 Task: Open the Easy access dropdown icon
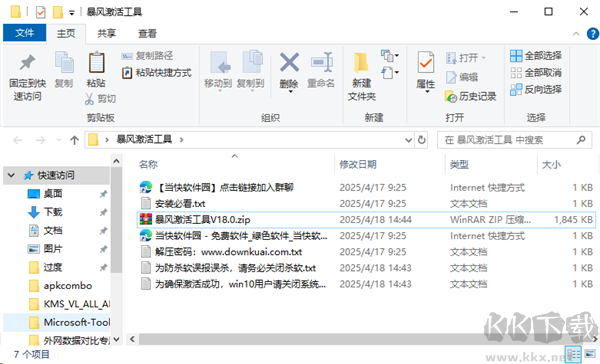pos(390,72)
